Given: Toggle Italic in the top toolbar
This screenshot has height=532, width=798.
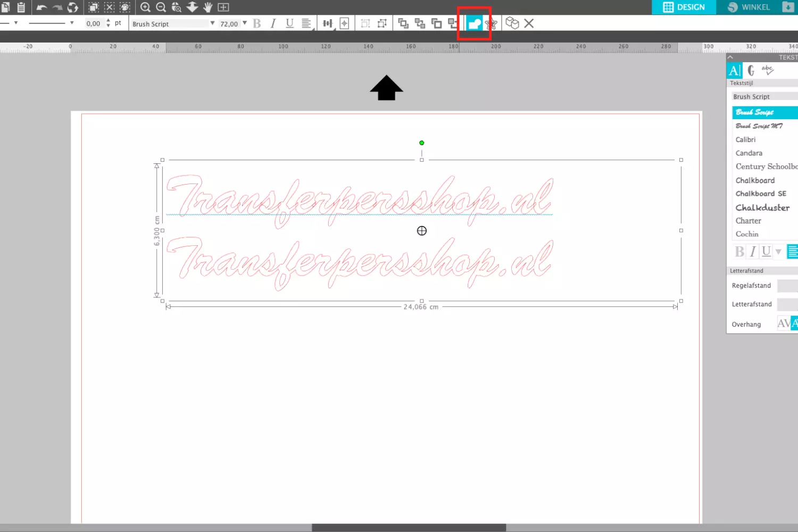Looking at the screenshot, I should (273, 23).
